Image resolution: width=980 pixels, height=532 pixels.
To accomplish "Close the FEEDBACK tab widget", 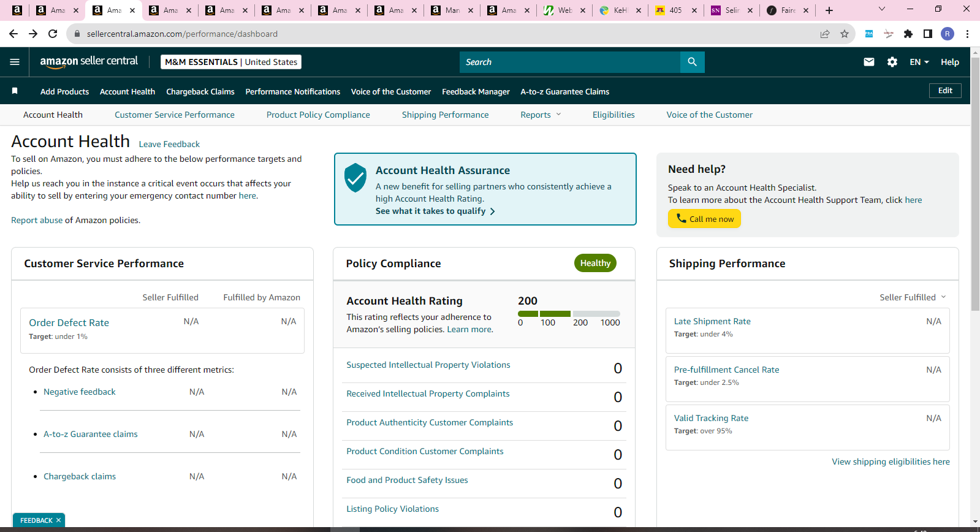I will point(59,520).
